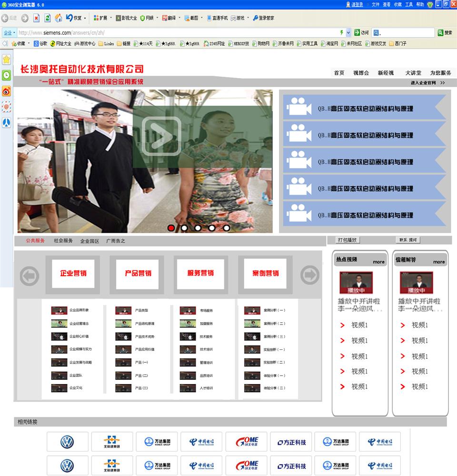Select the fourth carousel dot
Image resolution: width=457 pixels, height=476 pixels.
pyautogui.click(x=212, y=228)
